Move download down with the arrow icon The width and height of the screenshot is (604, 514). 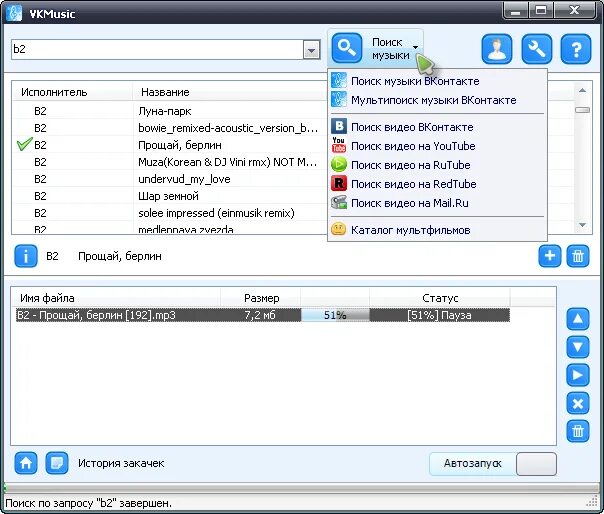[577, 347]
